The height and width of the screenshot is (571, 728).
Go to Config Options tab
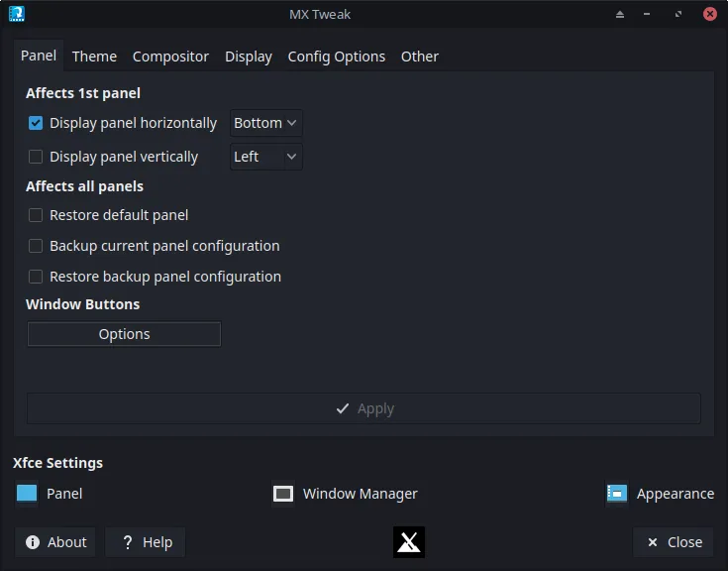click(x=336, y=57)
